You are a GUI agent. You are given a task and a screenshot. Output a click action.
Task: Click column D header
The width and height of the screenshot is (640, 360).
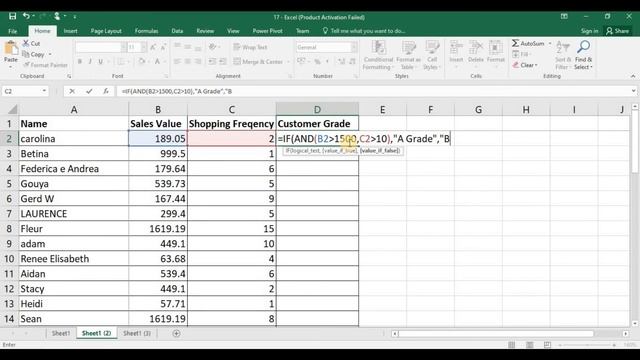pos(317,109)
